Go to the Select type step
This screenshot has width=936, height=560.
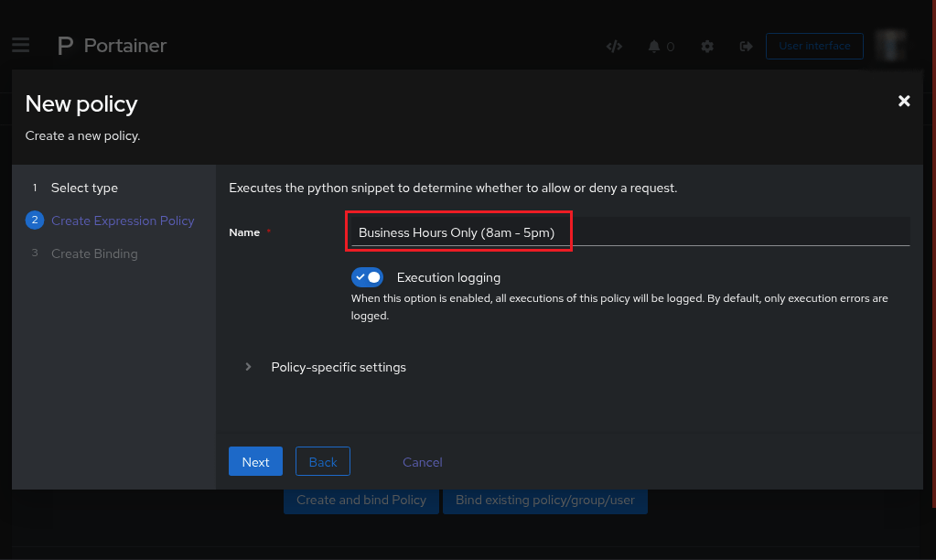(84, 188)
